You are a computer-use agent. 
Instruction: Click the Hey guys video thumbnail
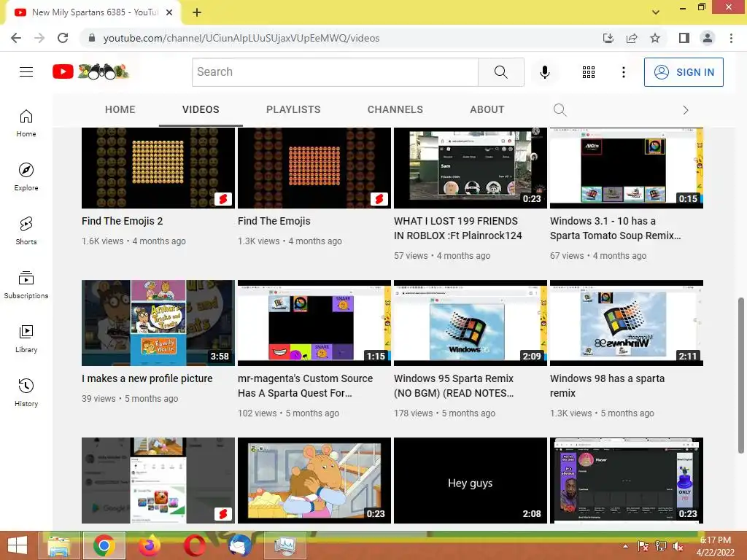471,481
